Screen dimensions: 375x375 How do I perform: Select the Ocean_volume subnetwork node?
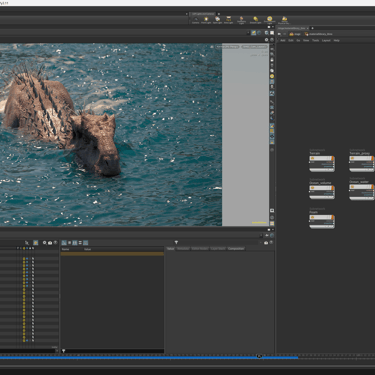coord(322,193)
